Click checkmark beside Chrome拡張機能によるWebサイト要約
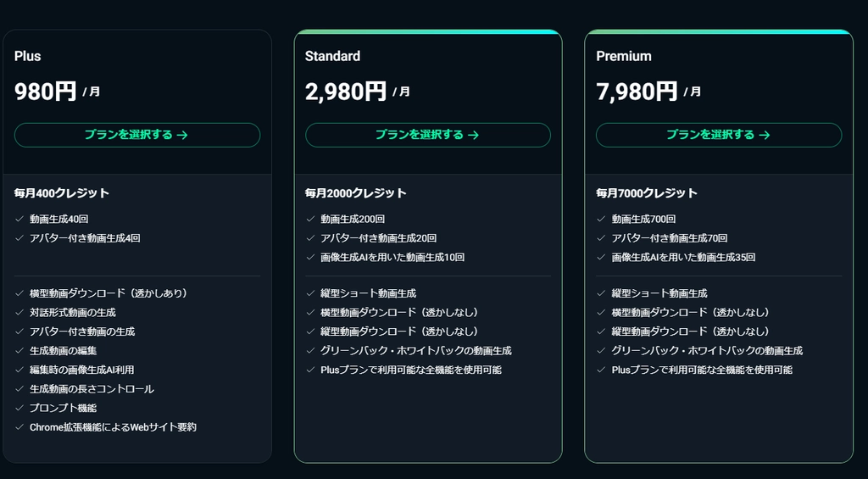Viewport: 868px width, 479px height. [x=19, y=427]
